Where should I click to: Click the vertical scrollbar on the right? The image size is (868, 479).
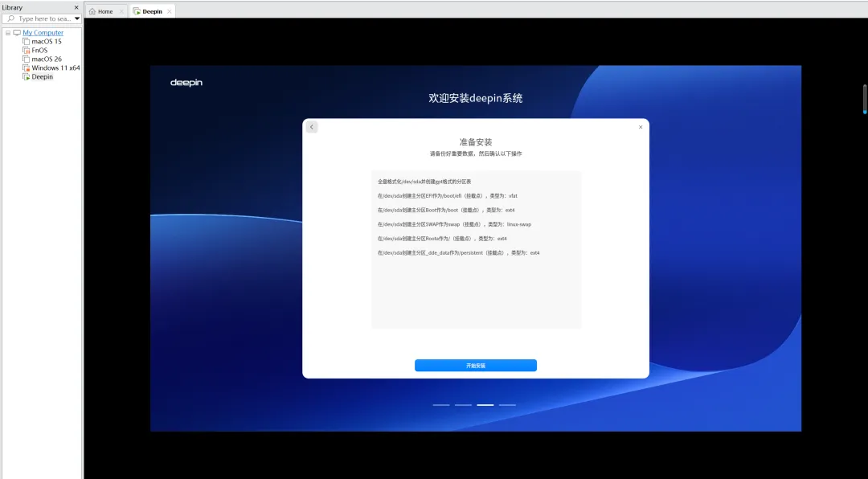[x=865, y=99]
